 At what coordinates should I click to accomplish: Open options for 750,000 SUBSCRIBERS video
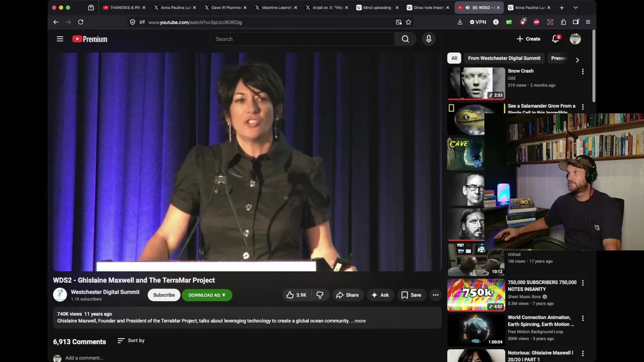(583, 283)
